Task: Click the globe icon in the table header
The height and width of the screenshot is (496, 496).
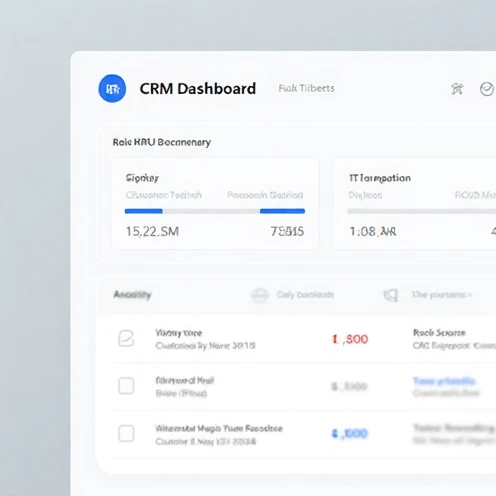Action: [260, 295]
